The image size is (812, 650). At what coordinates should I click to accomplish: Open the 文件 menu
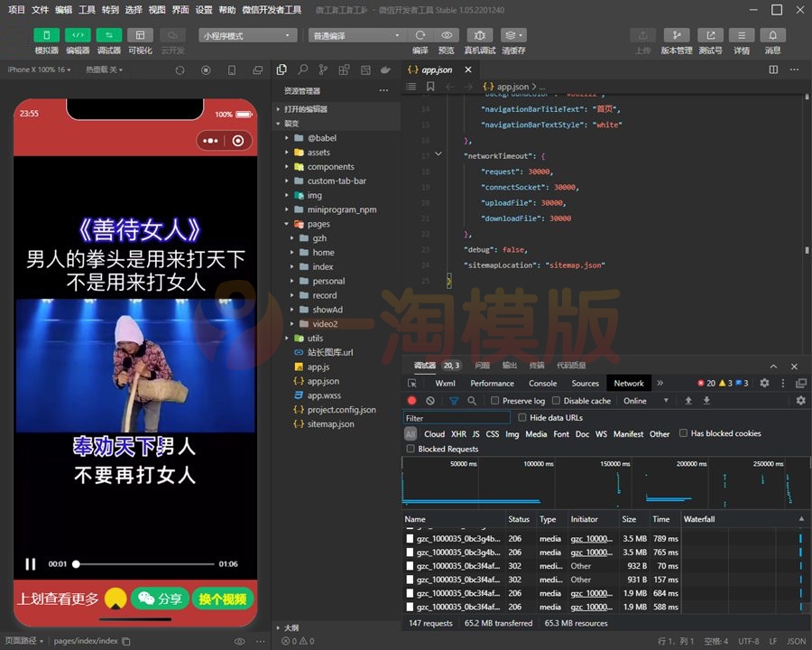(40, 9)
